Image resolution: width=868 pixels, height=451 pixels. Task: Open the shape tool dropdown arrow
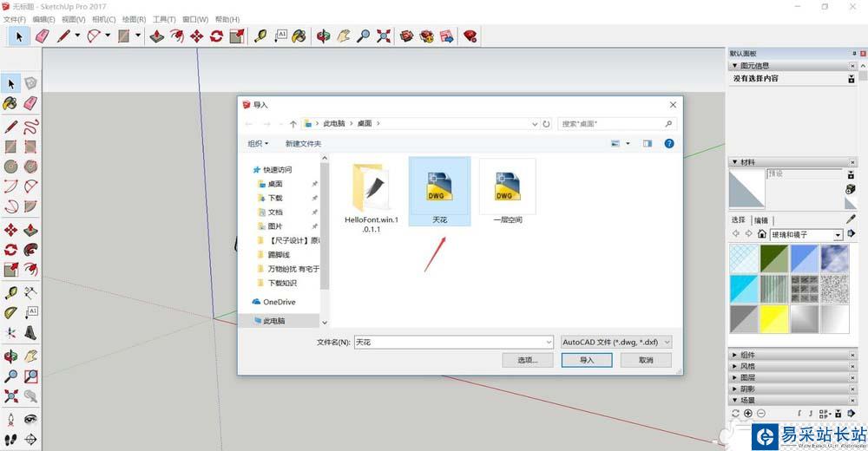point(138,36)
